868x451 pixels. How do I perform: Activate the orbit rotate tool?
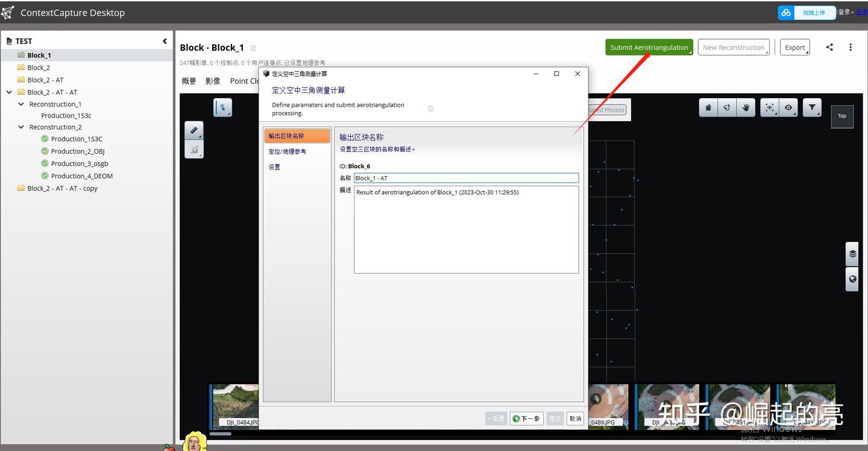(727, 107)
